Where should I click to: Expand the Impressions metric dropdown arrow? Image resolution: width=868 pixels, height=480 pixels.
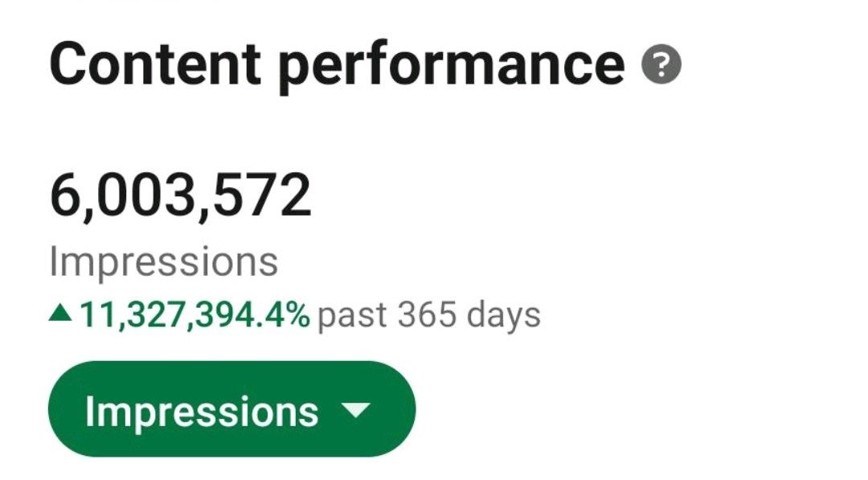355,410
